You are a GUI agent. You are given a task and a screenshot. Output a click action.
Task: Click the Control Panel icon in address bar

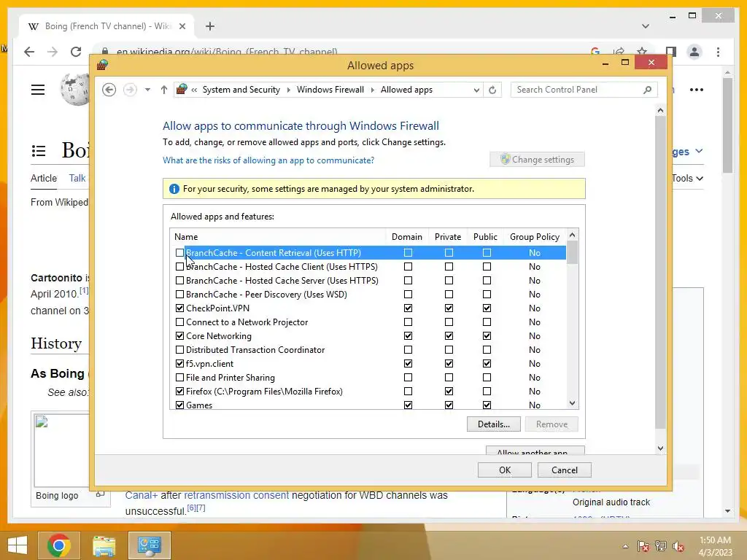[x=182, y=89]
